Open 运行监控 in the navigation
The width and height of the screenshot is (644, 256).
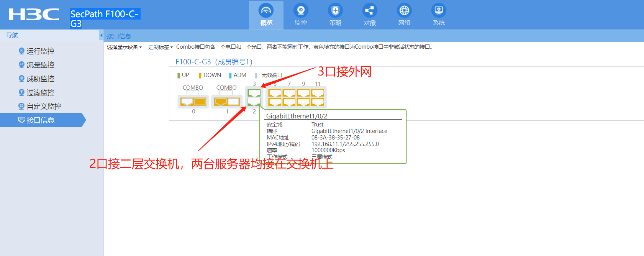(x=40, y=51)
